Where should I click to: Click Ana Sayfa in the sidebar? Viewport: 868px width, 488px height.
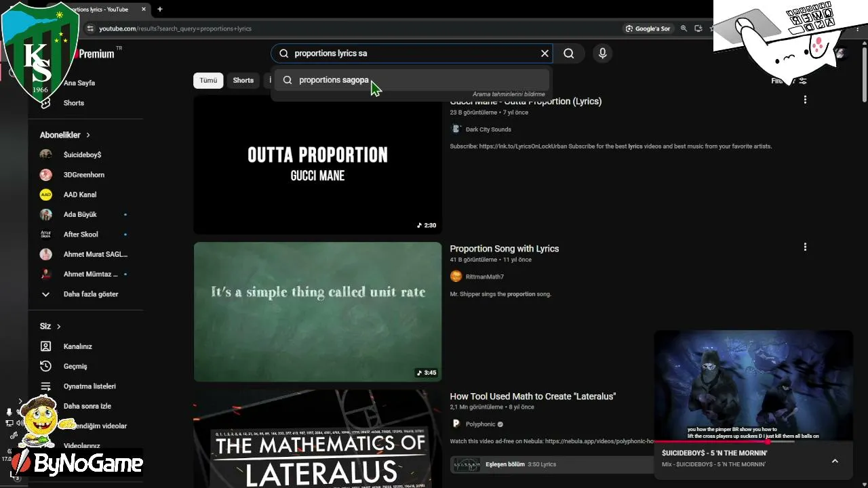(x=79, y=83)
